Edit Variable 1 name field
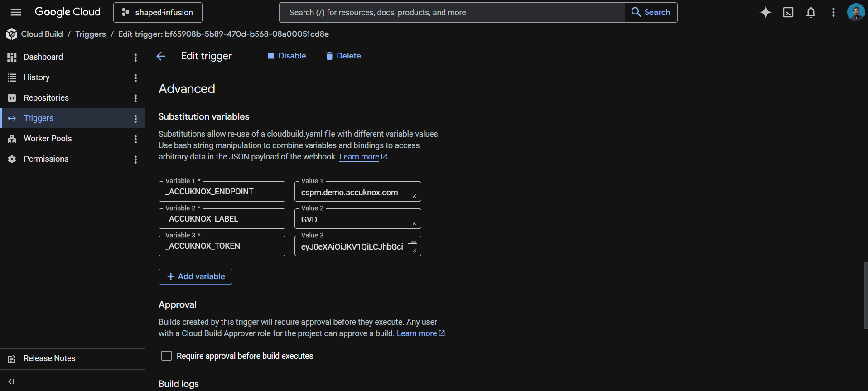Image resolution: width=868 pixels, height=391 pixels. pos(222,192)
